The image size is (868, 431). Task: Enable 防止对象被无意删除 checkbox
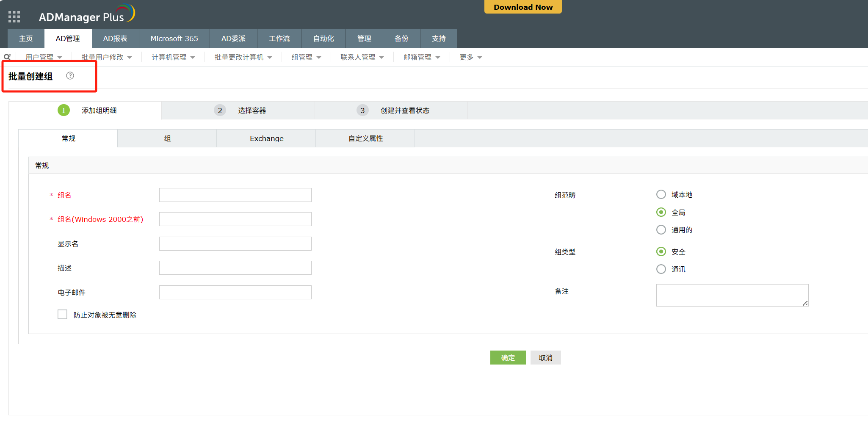tap(63, 315)
